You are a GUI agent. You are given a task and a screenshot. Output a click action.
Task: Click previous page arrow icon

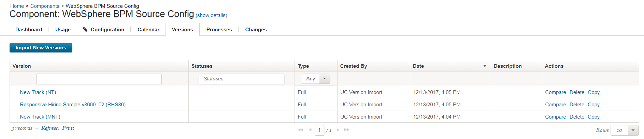pyautogui.click(x=310, y=130)
